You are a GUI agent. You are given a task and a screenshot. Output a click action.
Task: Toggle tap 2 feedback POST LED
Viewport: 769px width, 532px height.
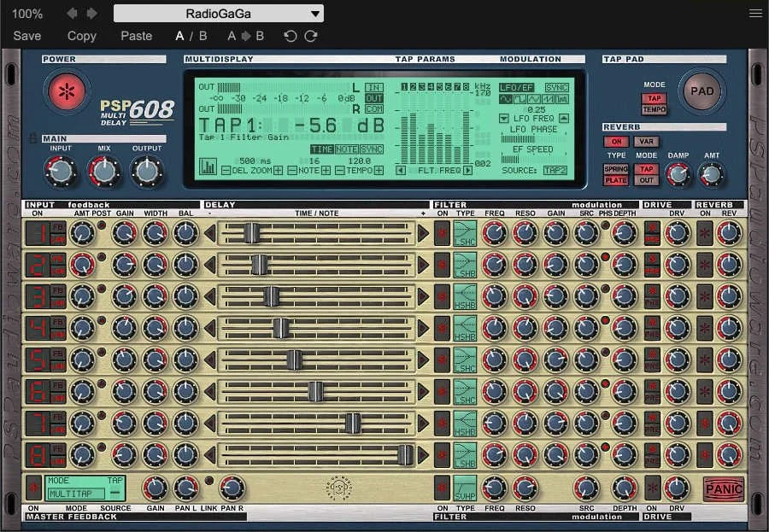click(102, 257)
